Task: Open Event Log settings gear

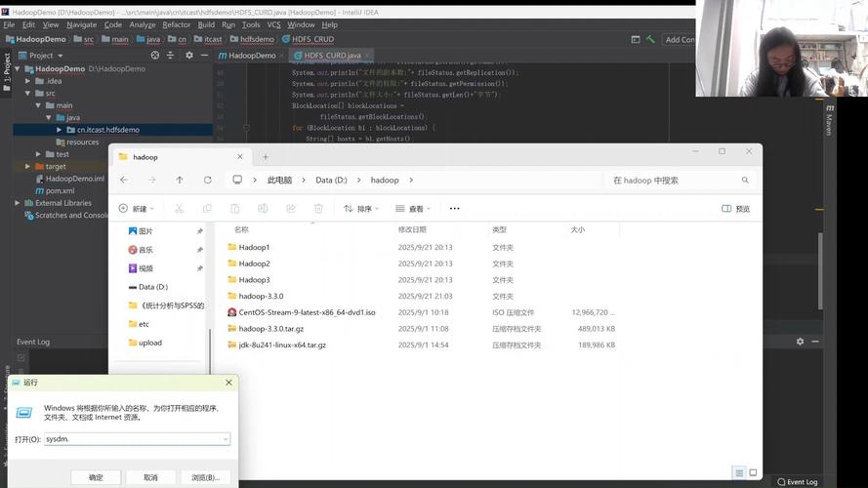Action: tap(800, 342)
